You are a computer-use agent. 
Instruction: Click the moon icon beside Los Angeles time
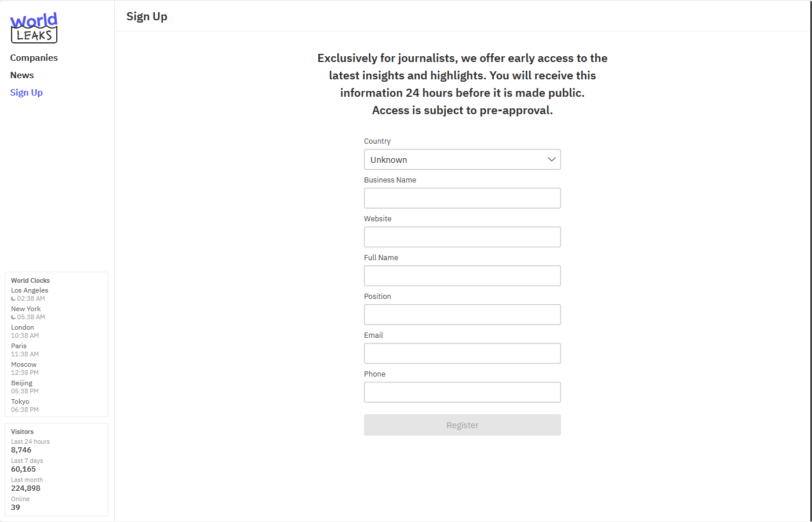click(x=13, y=299)
